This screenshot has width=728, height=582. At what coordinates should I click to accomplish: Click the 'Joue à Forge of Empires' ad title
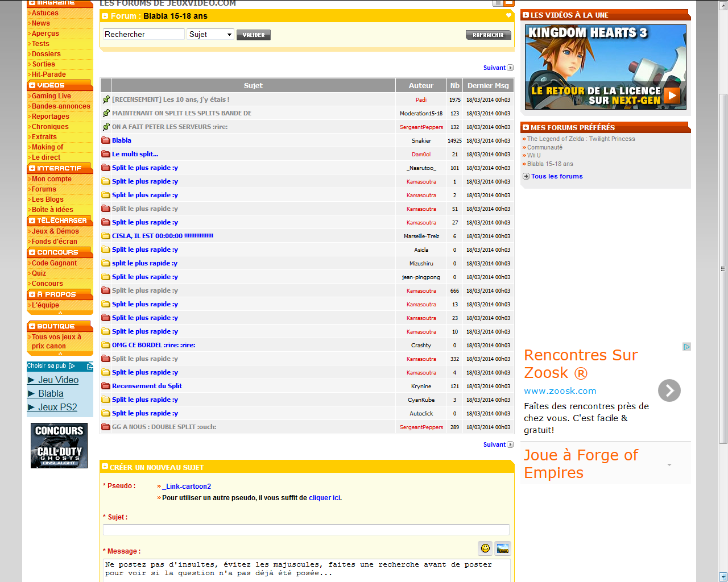tap(581, 464)
